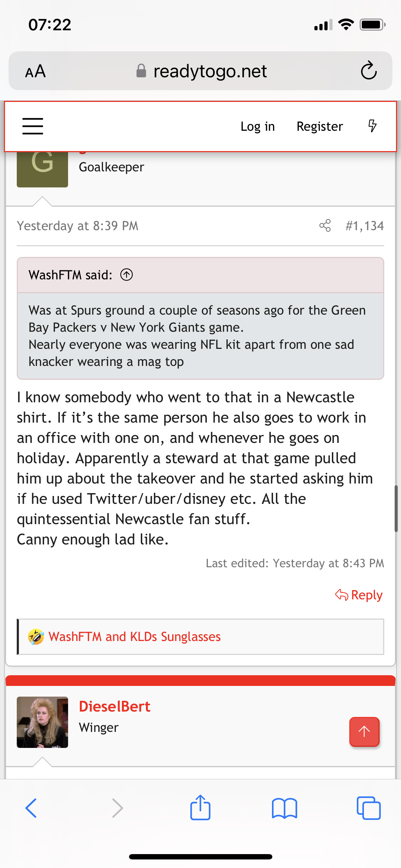Tap the lightning bolt What's New icon
The height and width of the screenshot is (868, 401).
tap(372, 126)
